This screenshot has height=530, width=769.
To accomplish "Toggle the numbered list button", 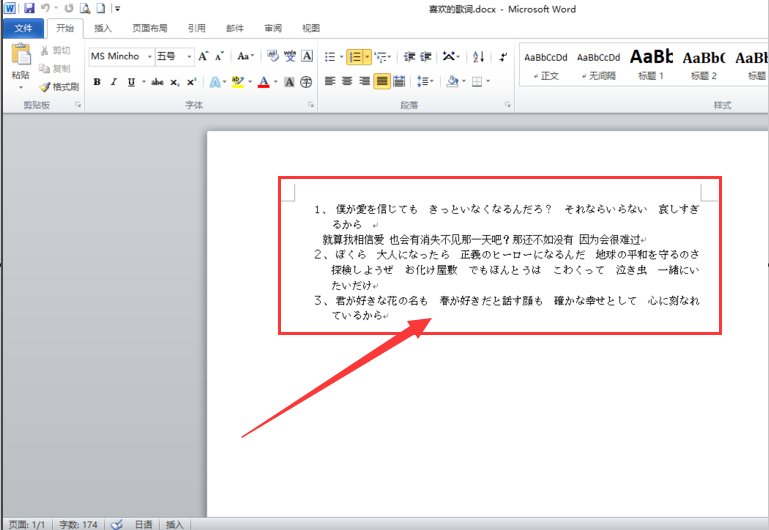I will pyautogui.click(x=355, y=57).
